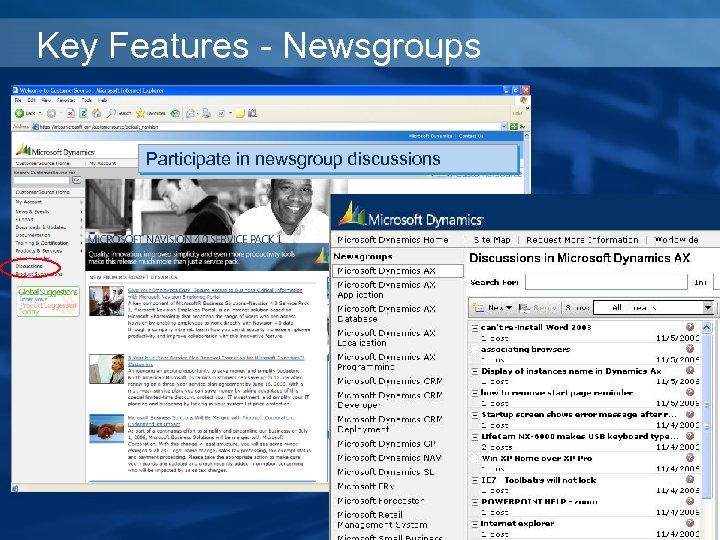
Task: Open the Microsoft Dynamics NAV newsgroup
Action: [389, 458]
